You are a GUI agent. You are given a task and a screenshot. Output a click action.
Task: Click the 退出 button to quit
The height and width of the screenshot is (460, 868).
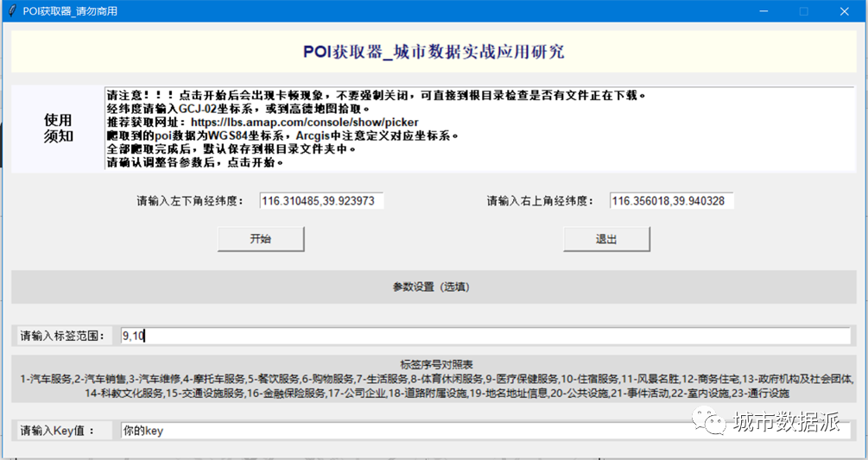606,239
